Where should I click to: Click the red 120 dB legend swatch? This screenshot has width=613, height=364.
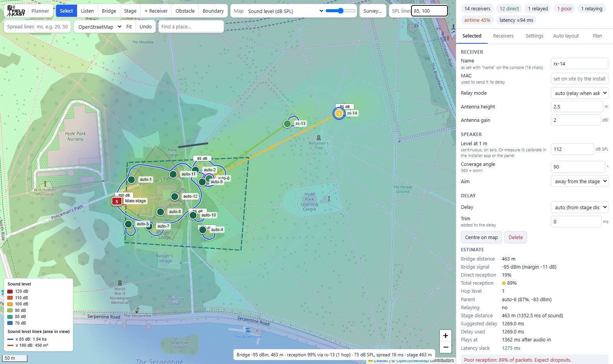[10, 291]
